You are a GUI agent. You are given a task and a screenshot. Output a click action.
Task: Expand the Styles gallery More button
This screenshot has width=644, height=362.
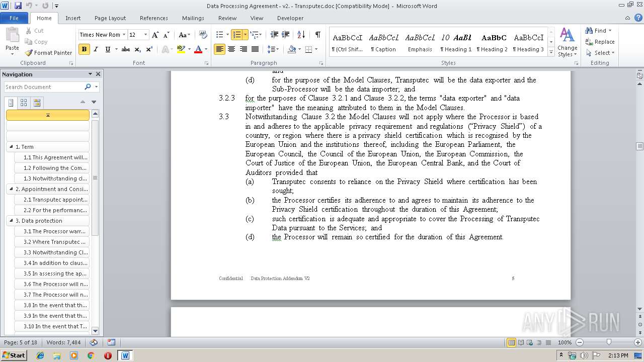pos(551,52)
